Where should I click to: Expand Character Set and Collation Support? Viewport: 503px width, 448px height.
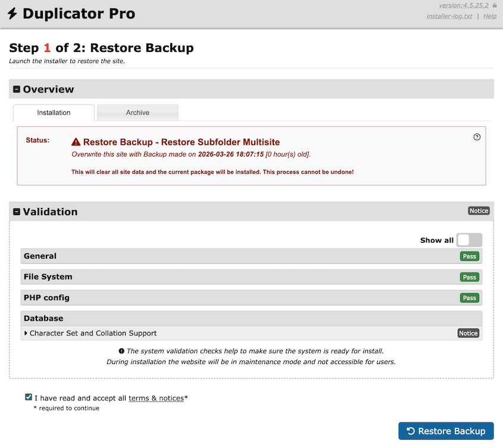(x=93, y=333)
